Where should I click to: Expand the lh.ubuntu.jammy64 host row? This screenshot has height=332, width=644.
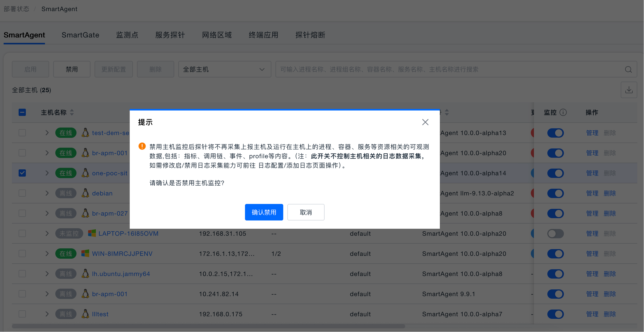(47, 274)
